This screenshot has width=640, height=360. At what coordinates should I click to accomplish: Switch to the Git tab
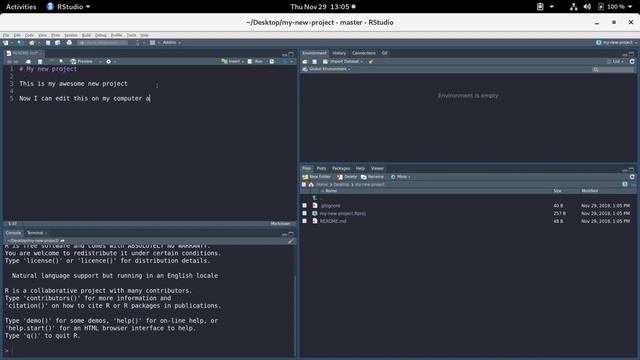[x=384, y=53]
